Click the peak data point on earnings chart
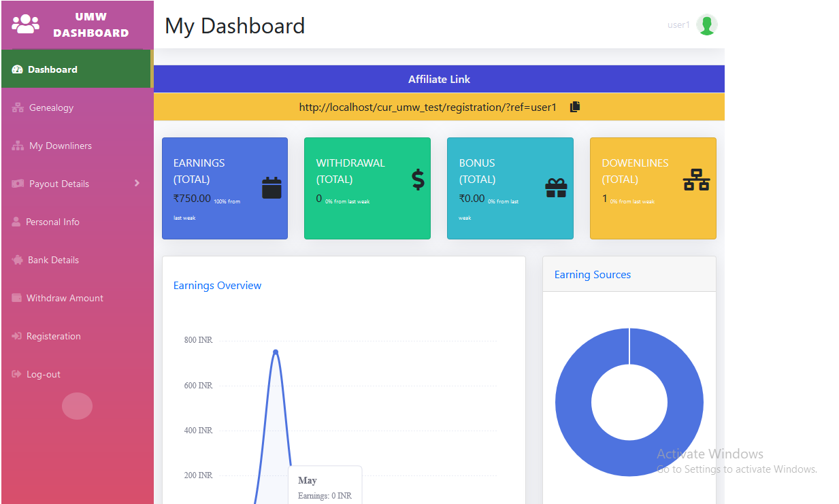Image resolution: width=839 pixels, height=504 pixels. click(x=276, y=352)
